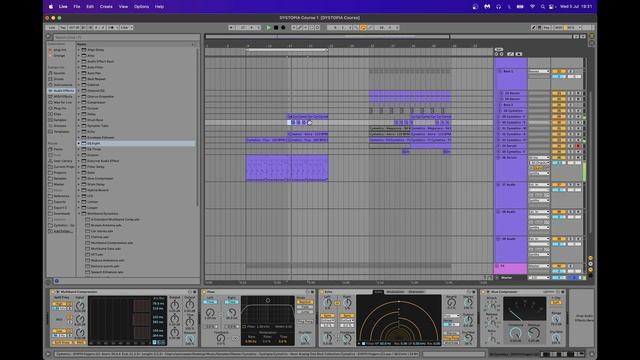Viewport: 640px width, 360px height.
Task: Toggle the orange Loop switch
Action: tap(363, 28)
